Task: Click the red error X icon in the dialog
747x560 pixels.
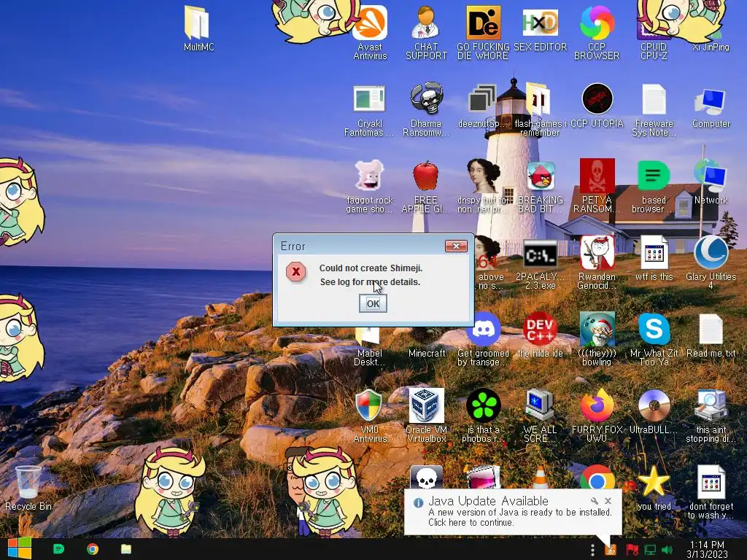Action: coord(296,272)
